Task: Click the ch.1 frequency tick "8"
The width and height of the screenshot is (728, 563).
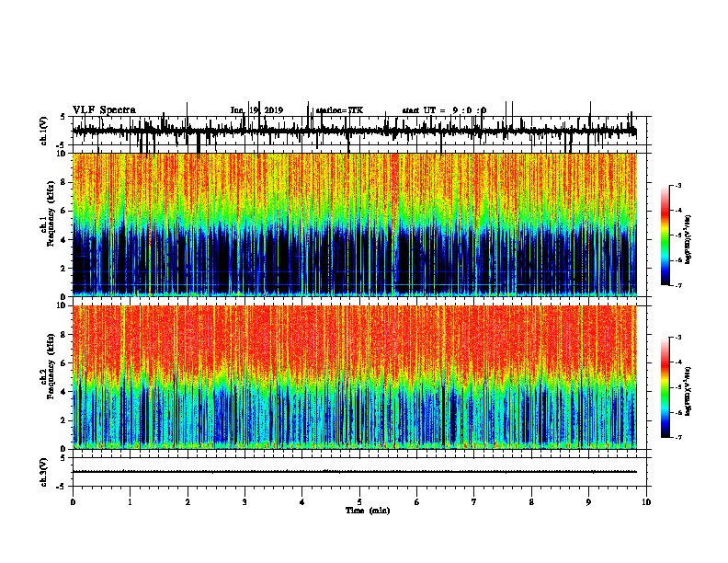Action: [64, 182]
